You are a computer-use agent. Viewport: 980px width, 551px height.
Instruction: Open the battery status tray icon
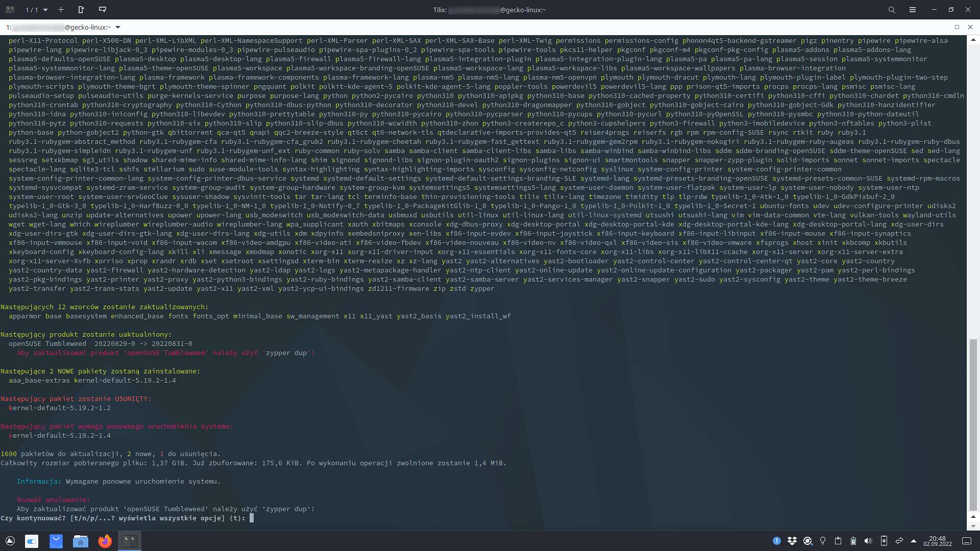[853, 541]
